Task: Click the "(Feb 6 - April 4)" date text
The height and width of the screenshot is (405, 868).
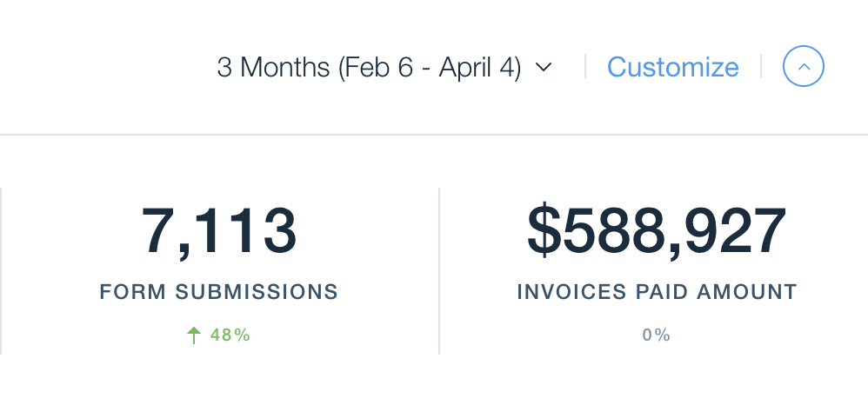Action: pos(429,68)
